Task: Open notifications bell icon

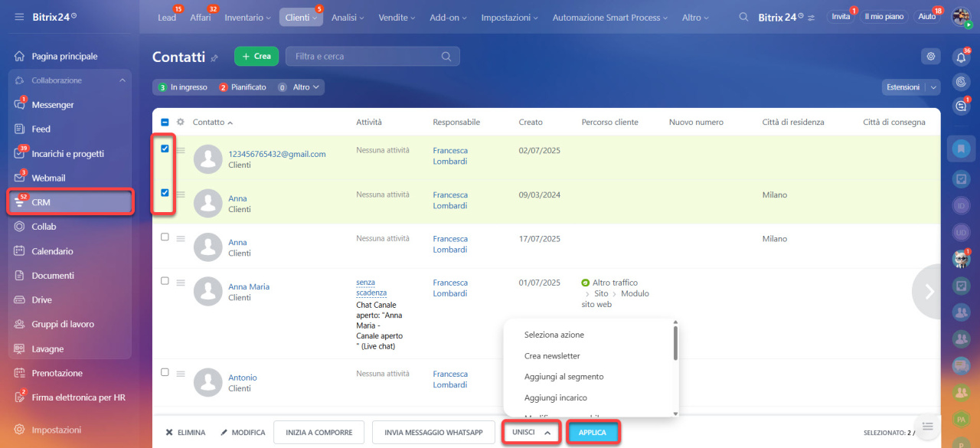Action: pyautogui.click(x=962, y=57)
